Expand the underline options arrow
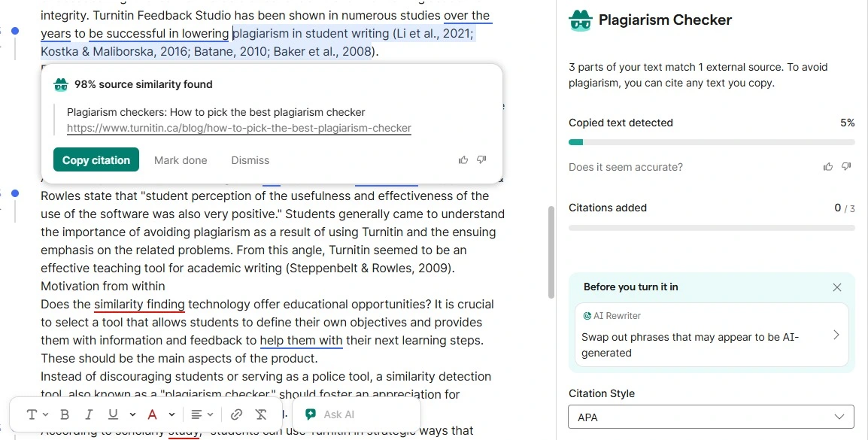The height and width of the screenshot is (440, 868). point(132,414)
